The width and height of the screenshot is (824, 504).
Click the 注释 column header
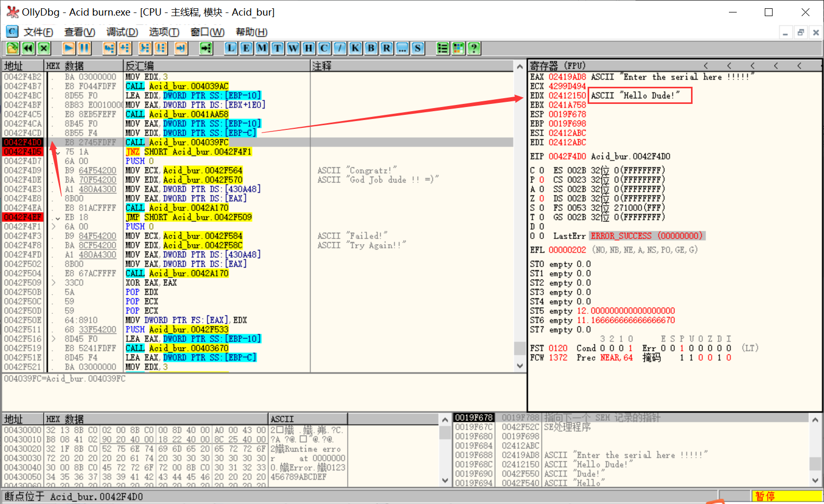[x=413, y=66]
